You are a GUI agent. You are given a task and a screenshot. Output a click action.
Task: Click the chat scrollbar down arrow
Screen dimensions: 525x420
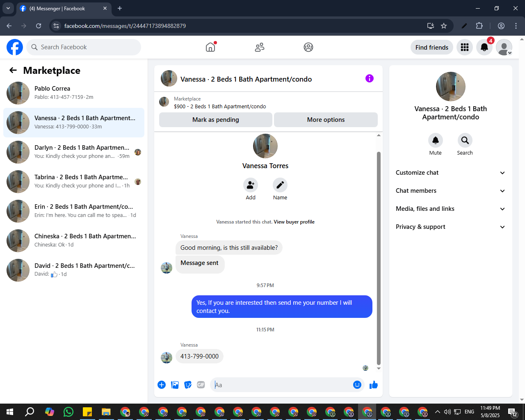(x=379, y=368)
